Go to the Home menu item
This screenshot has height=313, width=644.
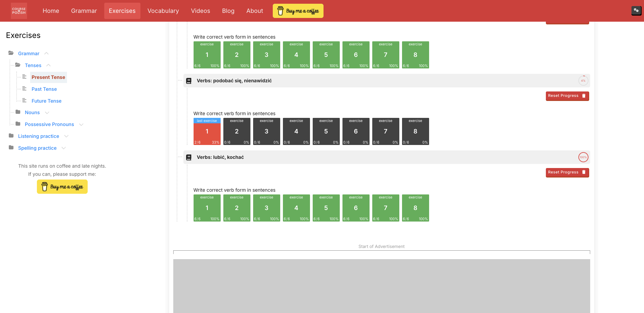click(51, 11)
